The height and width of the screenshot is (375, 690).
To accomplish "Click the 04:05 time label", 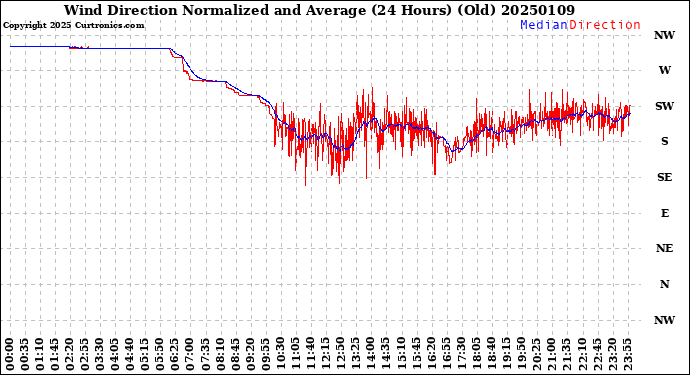I will pos(115,355).
